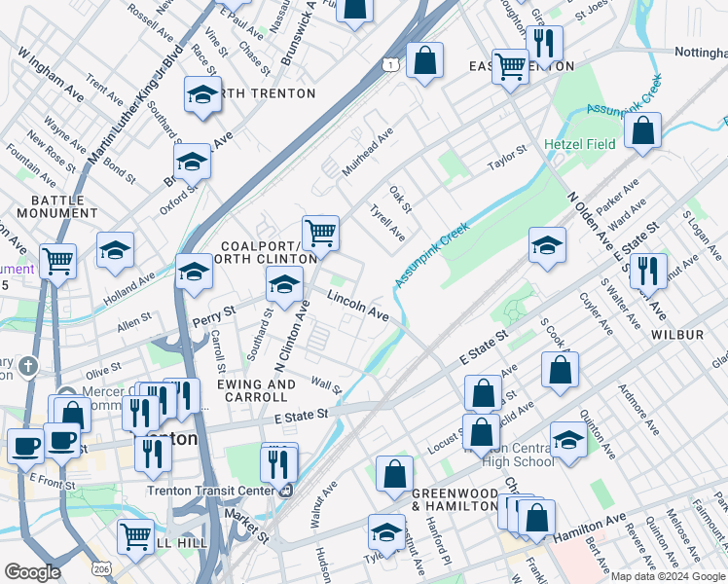The image size is (728, 584).
Task: Click the restaurant marker at East Trenton
Action: pyautogui.click(x=545, y=46)
